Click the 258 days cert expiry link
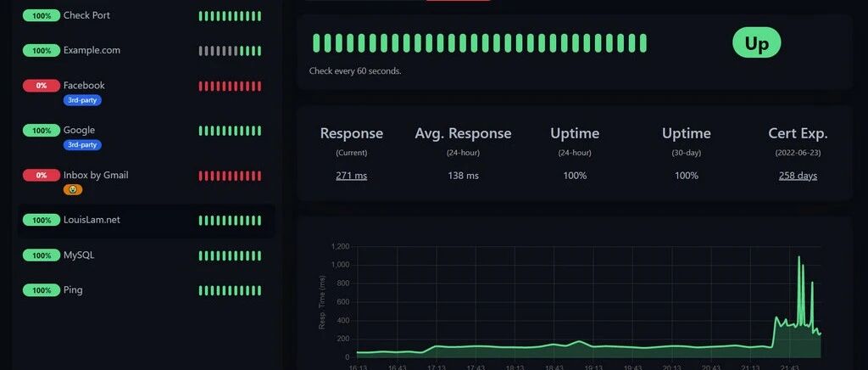 (x=798, y=176)
